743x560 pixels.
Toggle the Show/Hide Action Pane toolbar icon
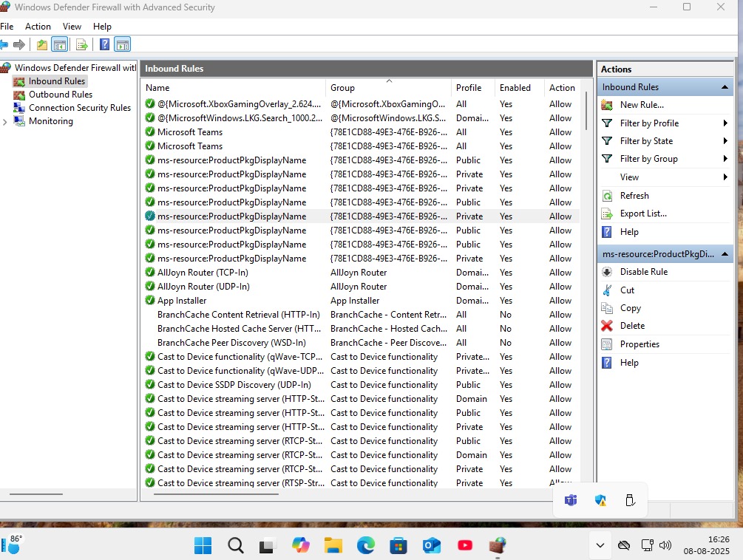(122, 45)
